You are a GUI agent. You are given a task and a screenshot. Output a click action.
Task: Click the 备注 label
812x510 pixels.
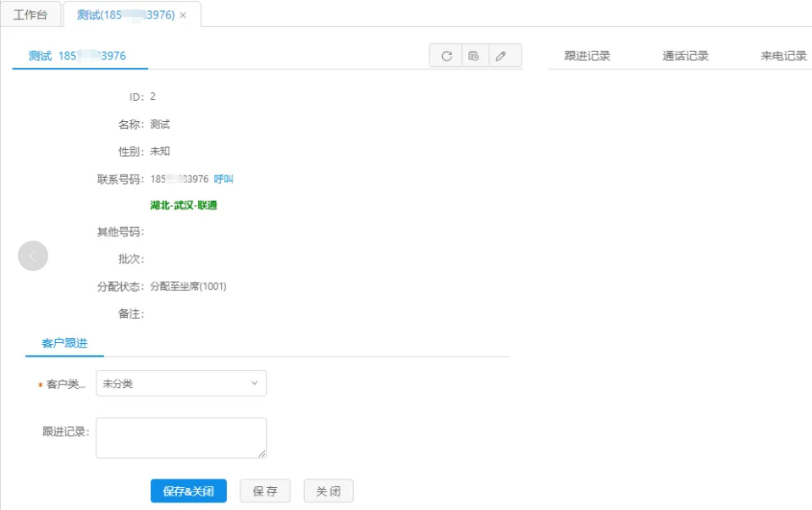pos(131,313)
